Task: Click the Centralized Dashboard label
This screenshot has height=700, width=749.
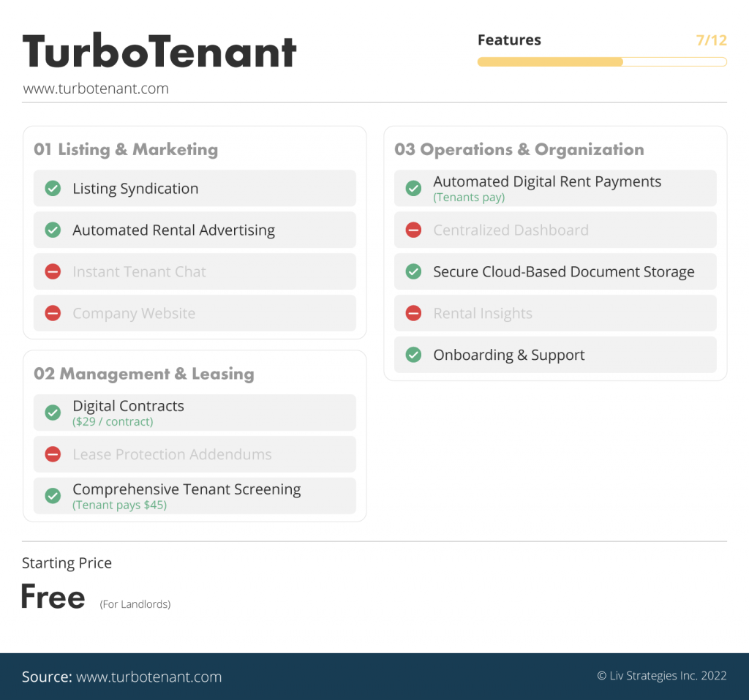Action: 511,230
